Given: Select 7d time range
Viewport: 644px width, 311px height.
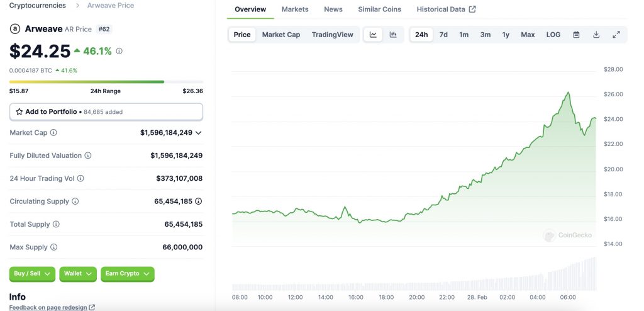Looking at the screenshot, I should pos(443,35).
